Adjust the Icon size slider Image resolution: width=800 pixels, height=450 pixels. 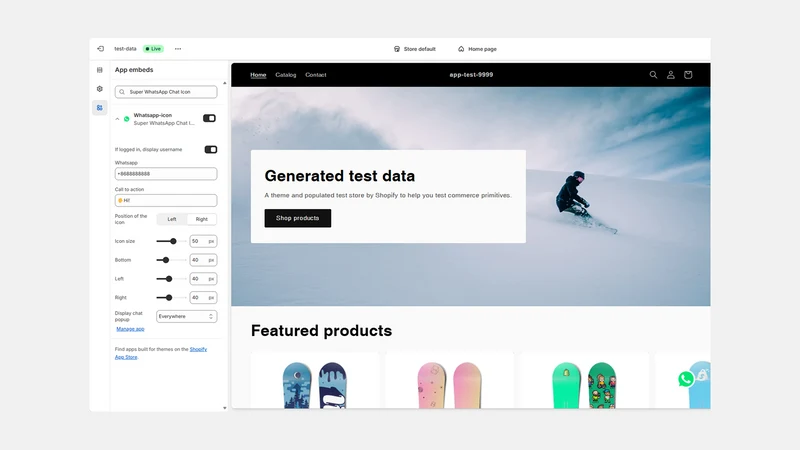pos(173,241)
